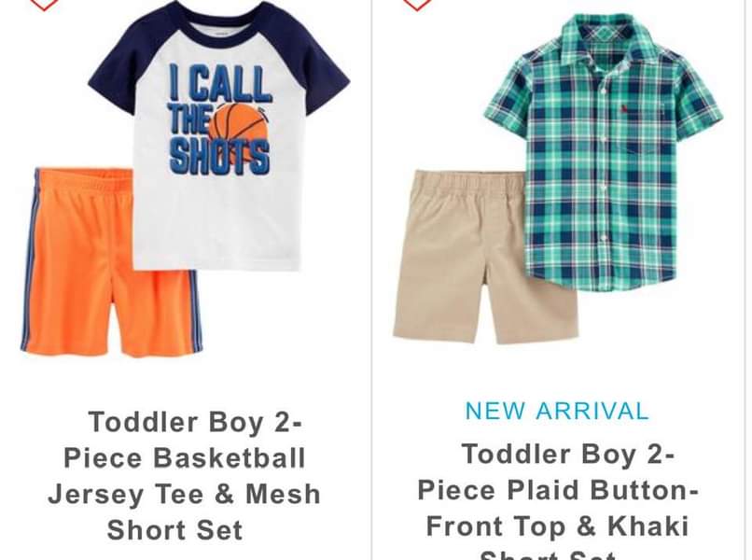The height and width of the screenshot is (560, 752).
Task: Open Basketball Jersey Tee & Mesh Short Set title
Action: 185,476
